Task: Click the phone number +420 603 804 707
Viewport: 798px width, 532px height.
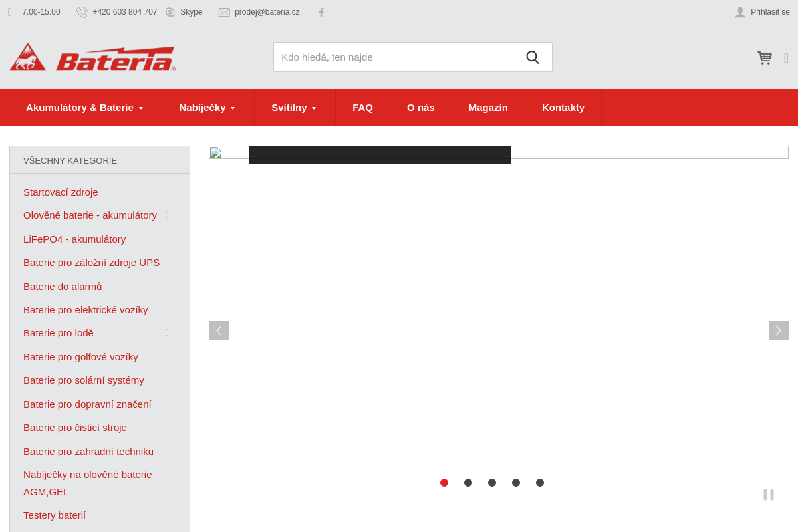Action: (124, 12)
